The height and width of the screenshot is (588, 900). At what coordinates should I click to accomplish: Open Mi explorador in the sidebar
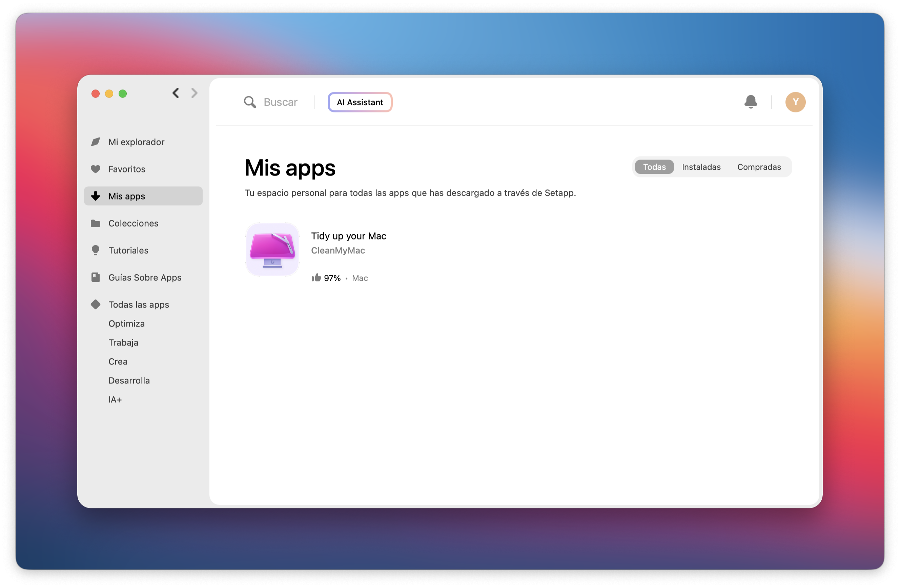coord(143,142)
